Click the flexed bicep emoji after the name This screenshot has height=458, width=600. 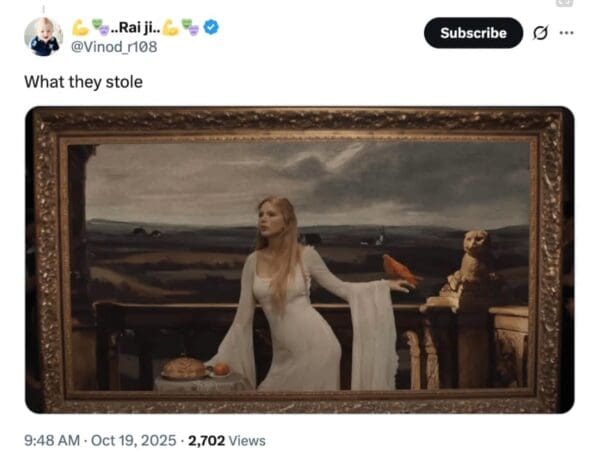point(172,27)
